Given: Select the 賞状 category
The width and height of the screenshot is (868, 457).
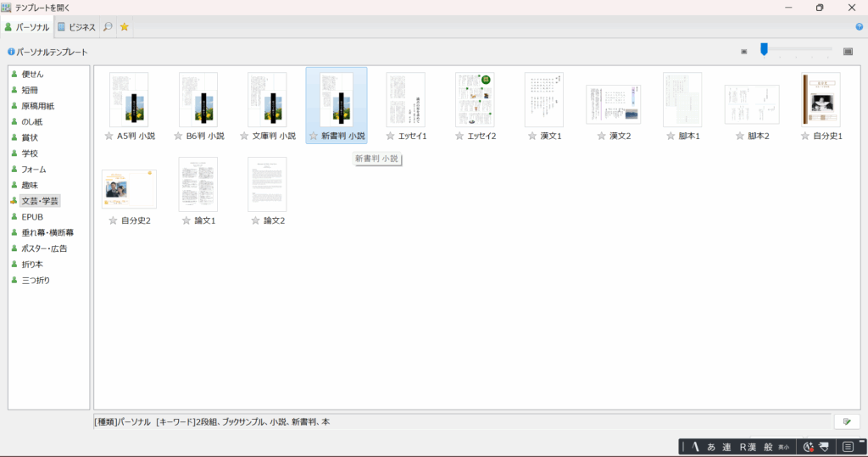Looking at the screenshot, I should (30, 137).
